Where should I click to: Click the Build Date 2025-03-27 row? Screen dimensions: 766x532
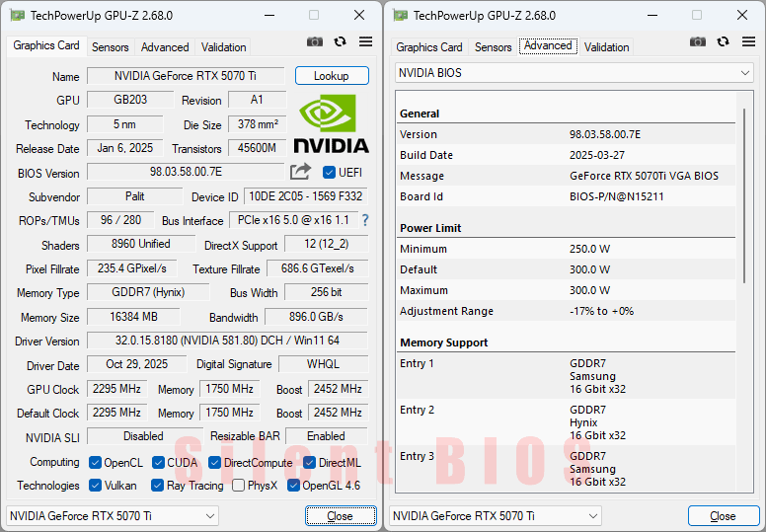coord(567,155)
